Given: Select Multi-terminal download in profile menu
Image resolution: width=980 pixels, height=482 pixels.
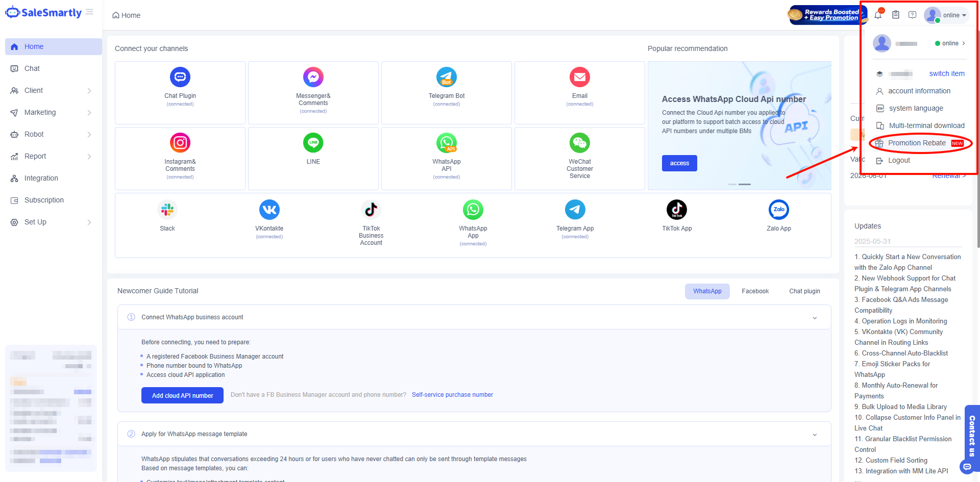Looking at the screenshot, I should pyautogui.click(x=926, y=125).
